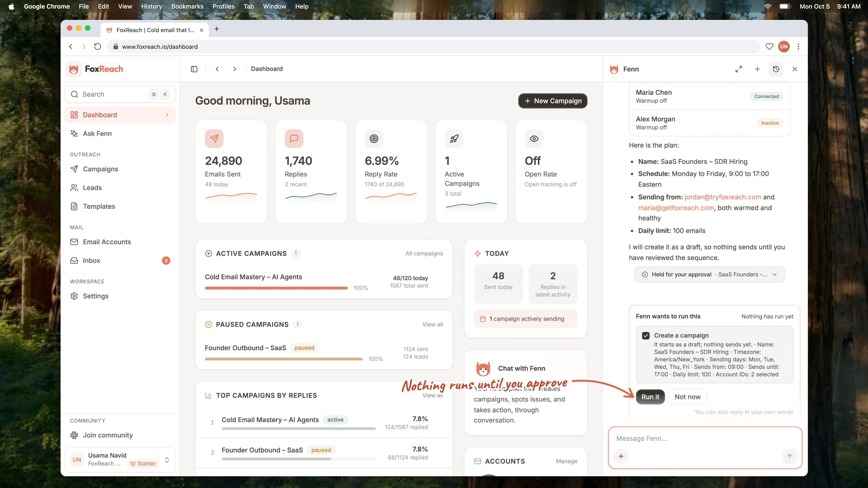Open the Bookmarks menu in menu bar
This screenshot has width=868, height=488.
[x=187, y=6]
